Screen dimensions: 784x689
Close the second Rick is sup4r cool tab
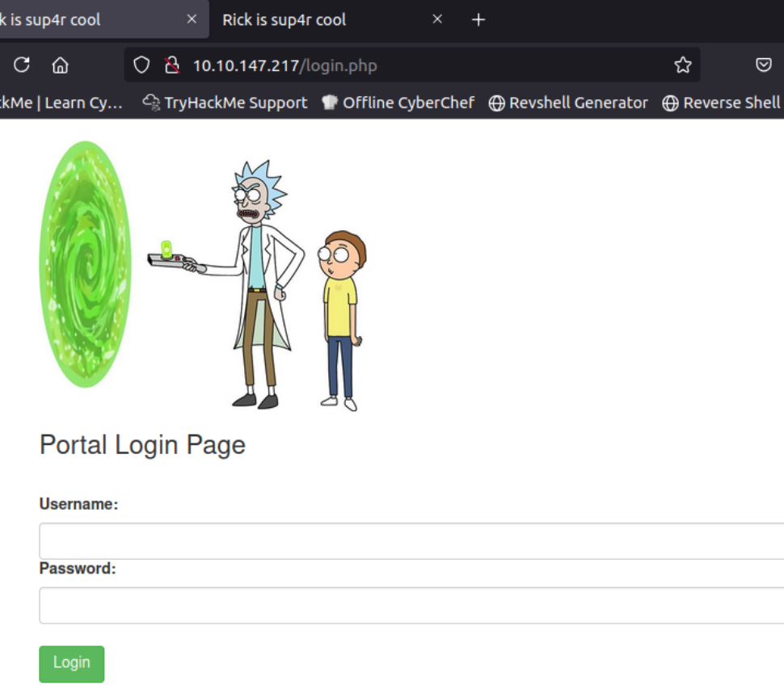point(437,19)
